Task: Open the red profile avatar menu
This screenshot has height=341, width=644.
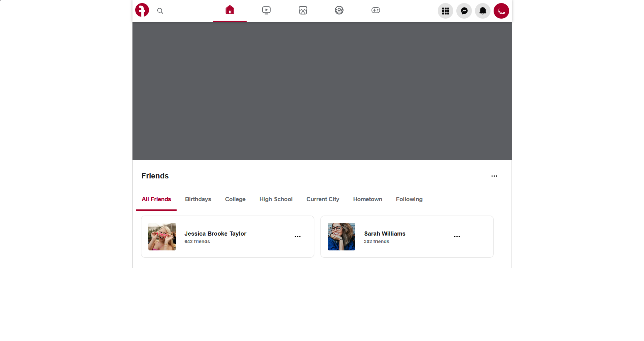Action: 501,11
